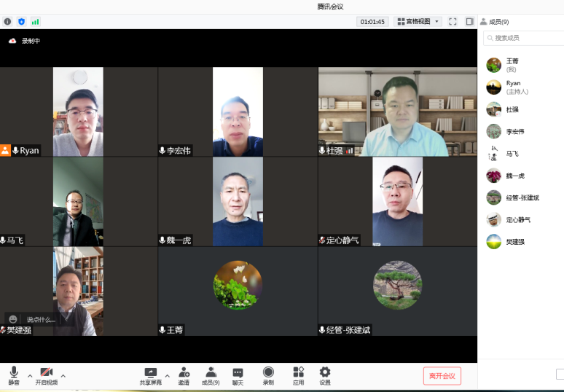Screen dimensions: 564x392
Task: Enter fullscreen using the expand icon
Action: point(453,22)
